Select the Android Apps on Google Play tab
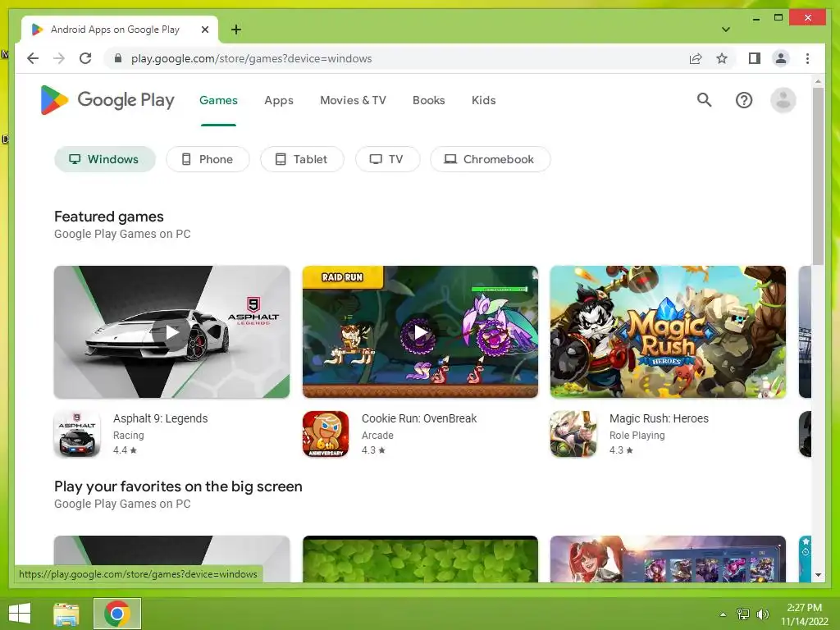840x630 pixels. pos(120,30)
